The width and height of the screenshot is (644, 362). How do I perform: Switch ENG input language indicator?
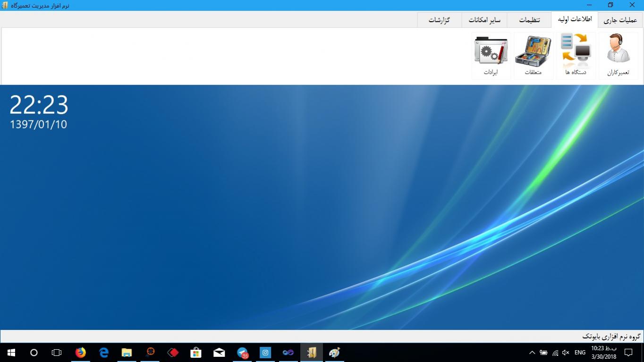point(580,353)
